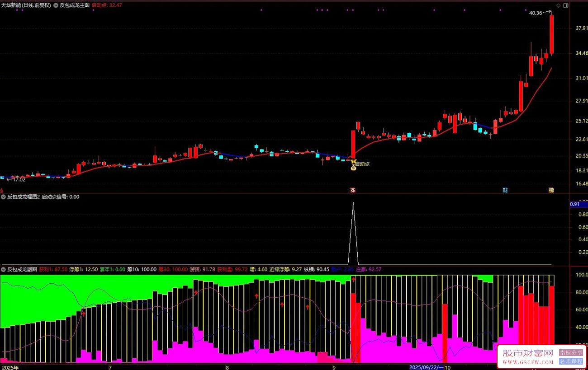Click the 天华新能 (日线.前复权) stock title

(26, 5)
